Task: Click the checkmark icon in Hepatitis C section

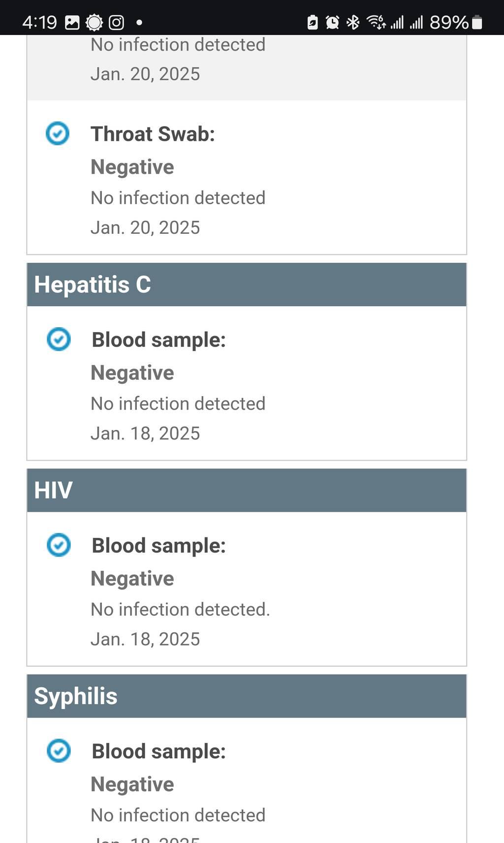Action: (59, 339)
